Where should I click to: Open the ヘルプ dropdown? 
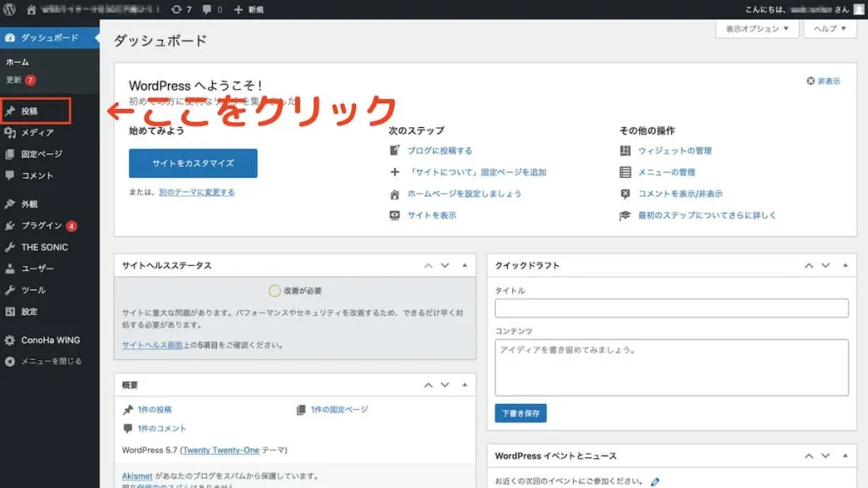tap(830, 29)
